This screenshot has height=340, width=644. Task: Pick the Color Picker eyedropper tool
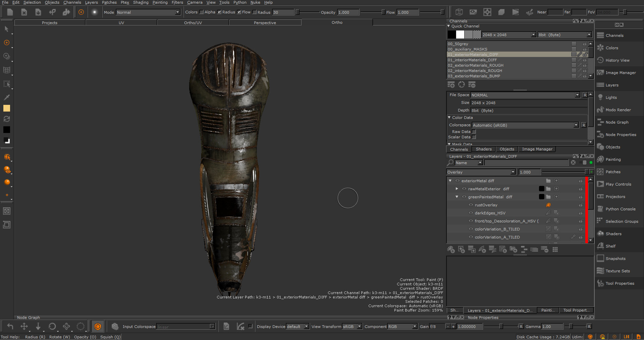pyautogui.click(x=6, y=97)
